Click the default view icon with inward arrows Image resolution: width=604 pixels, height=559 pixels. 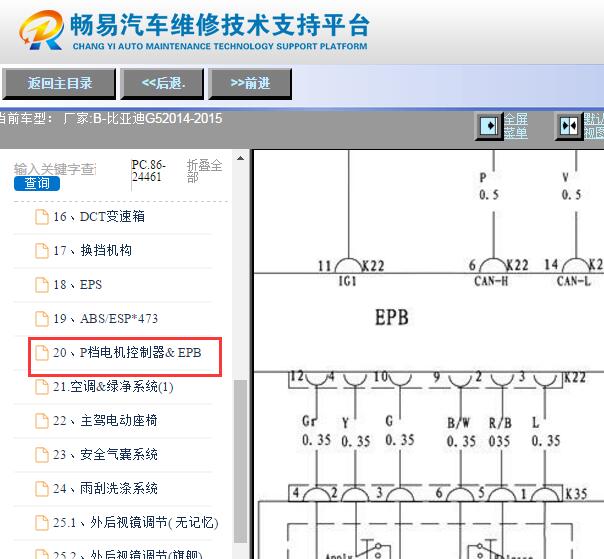coord(569,126)
